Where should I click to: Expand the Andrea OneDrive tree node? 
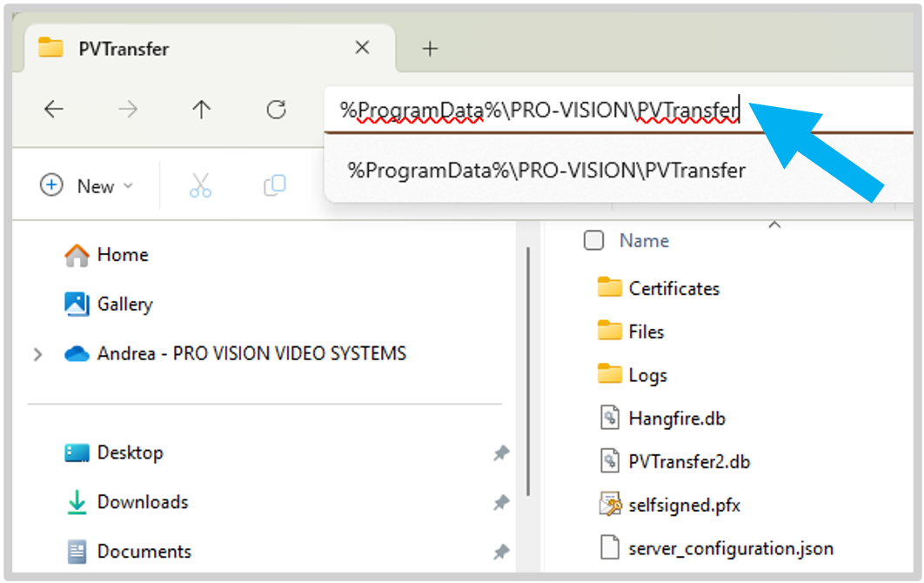[37, 354]
